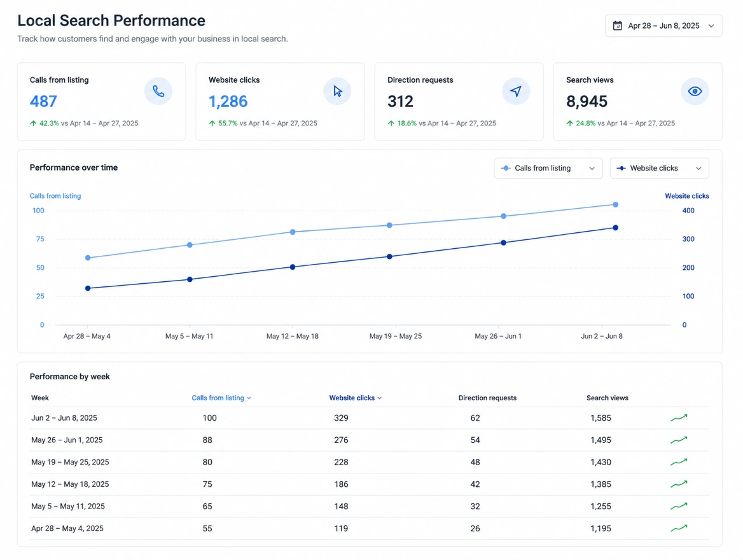This screenshot has width=743, height=560.
Task: Expand the Website clicks series dropdown
Action: pyautogui.click(x=659, y=169)
